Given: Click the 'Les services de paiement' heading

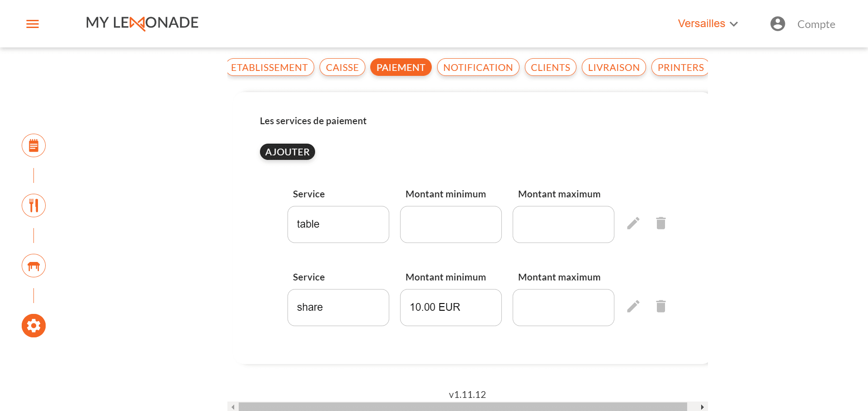Looking at the screenshot, I should point(313,121).
